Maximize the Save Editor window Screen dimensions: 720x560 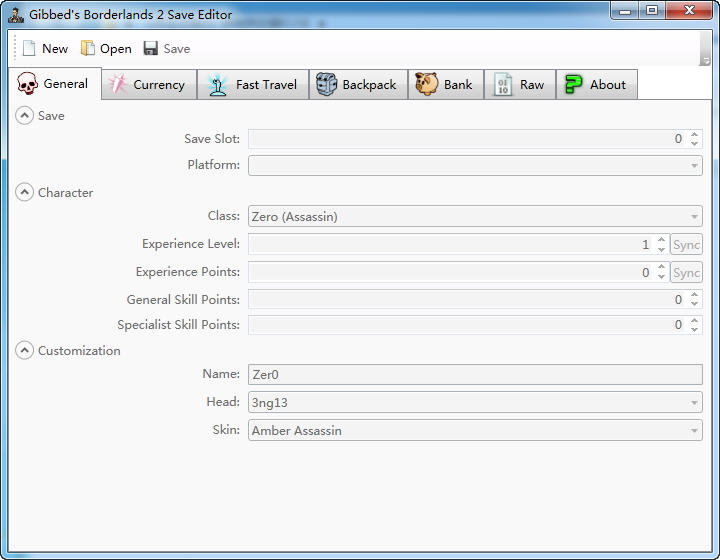[652, 10]
